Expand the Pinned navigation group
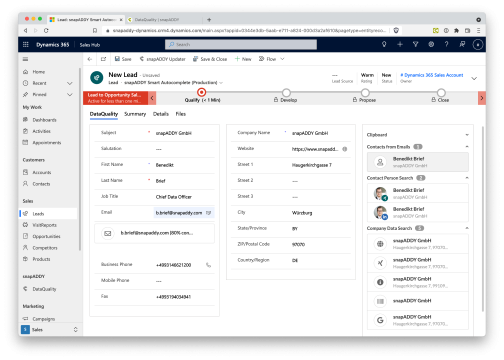 point(70,95)
